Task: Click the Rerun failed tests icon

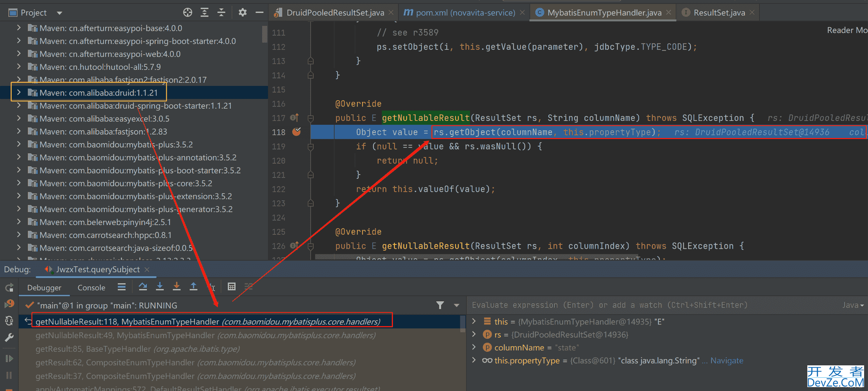Action: pyautogui.click(x=9, y=304)
